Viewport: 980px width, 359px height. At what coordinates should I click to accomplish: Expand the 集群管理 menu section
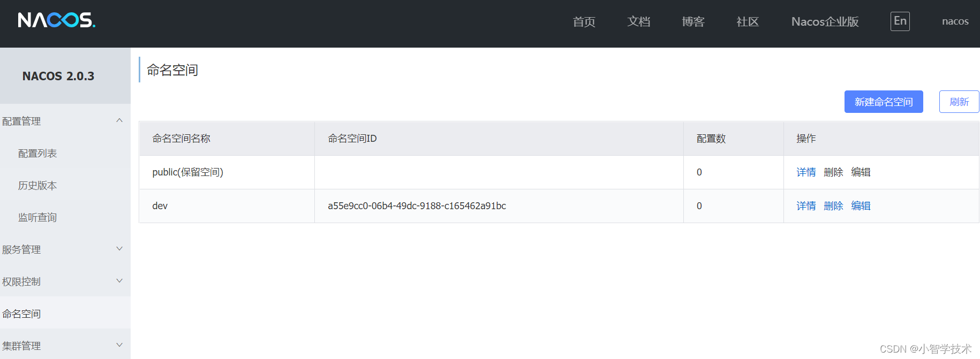click(x=65, y=346)
